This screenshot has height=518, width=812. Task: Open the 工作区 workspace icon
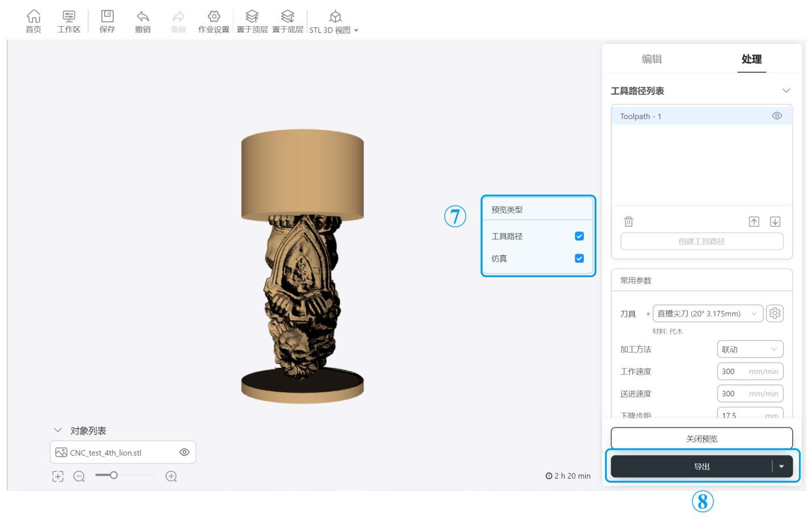point(69,21)
